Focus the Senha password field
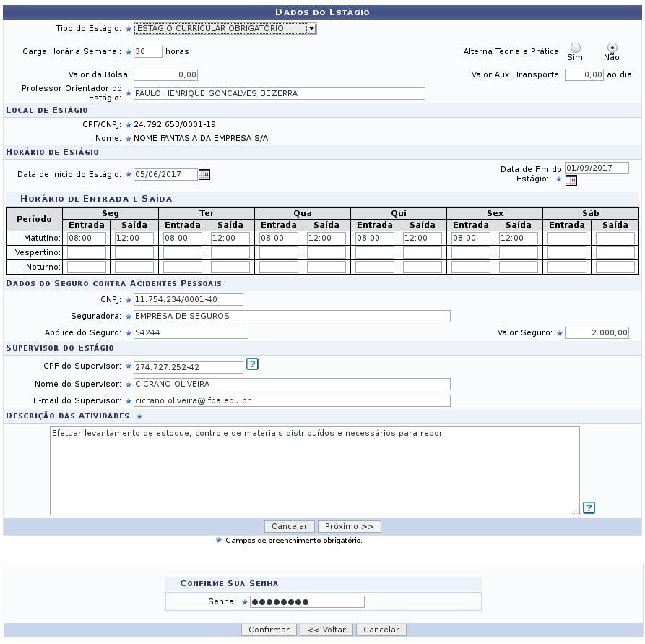Viewport: 645px width, 644px height. click(307, 602)
